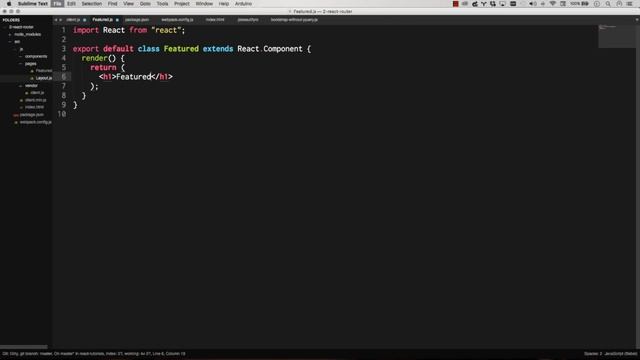This screenshot has height=360, width=640.
Task: Click the JavaScript (Babel) syntax selector
Action: tap(620, 354)
